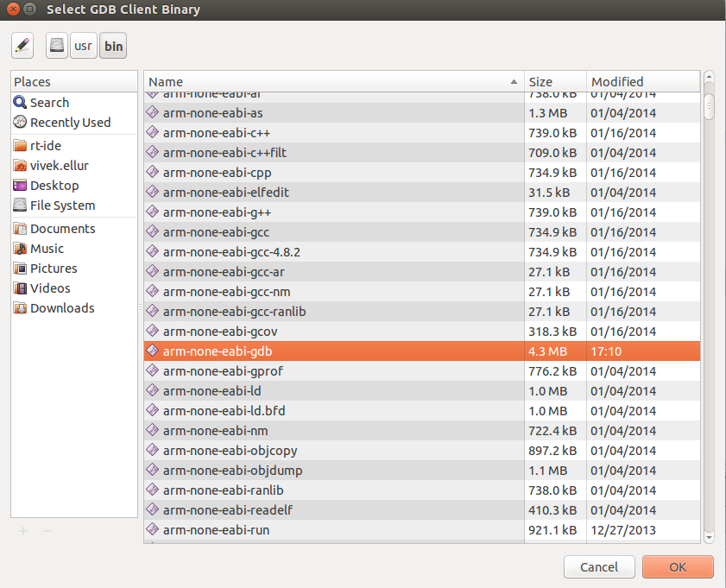Viewport: 726px width, 588px height.
Task: Open the filesystem root via the disk icon
Action: point(55,45)
